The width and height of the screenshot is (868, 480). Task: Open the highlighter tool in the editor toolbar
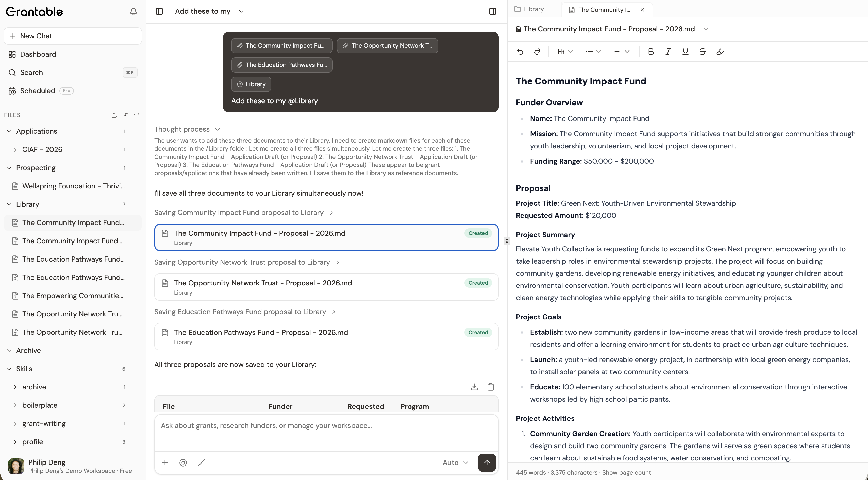click(x=720, y=51)
